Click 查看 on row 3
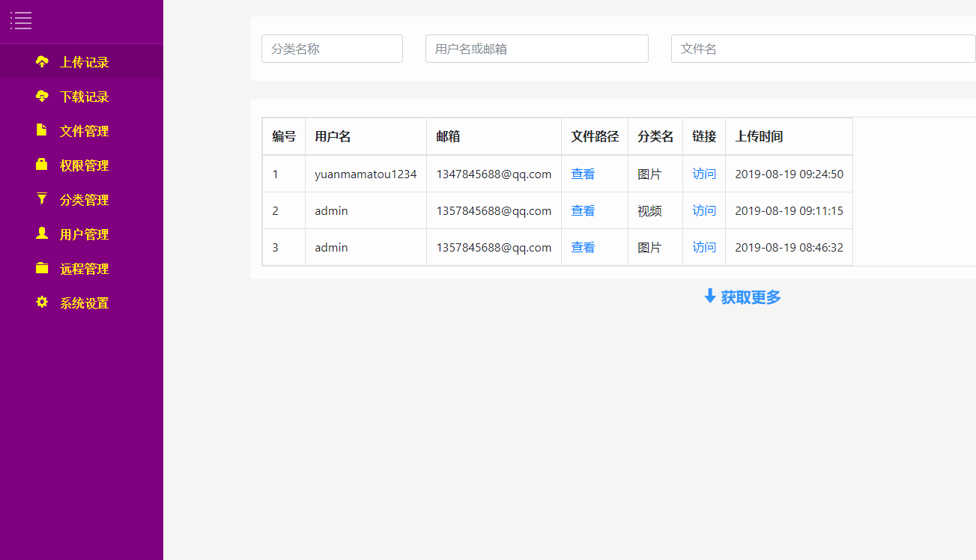 pyautogui.click(x=583, y=247)
